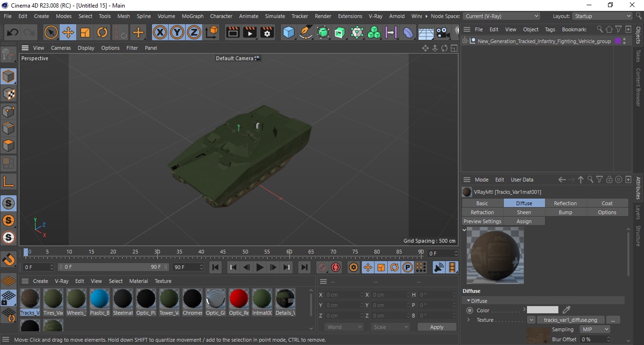Viewport: 644px width, 345px height.
Task: Click the Options material button
Action: coord(607,212)
